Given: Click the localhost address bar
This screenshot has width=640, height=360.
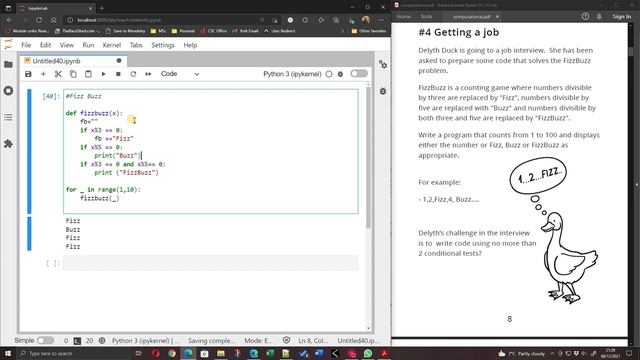Looking at the screenshot, I should tap(163, 20).
